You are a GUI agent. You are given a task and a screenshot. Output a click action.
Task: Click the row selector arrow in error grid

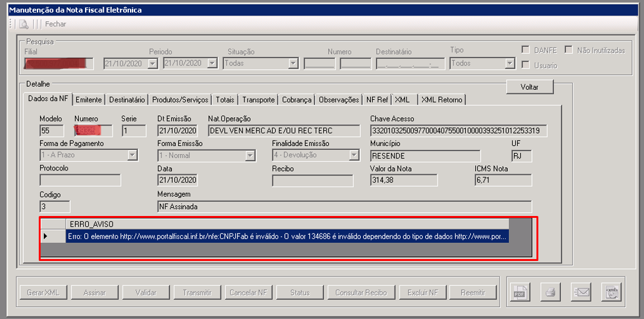pos(53,236)
